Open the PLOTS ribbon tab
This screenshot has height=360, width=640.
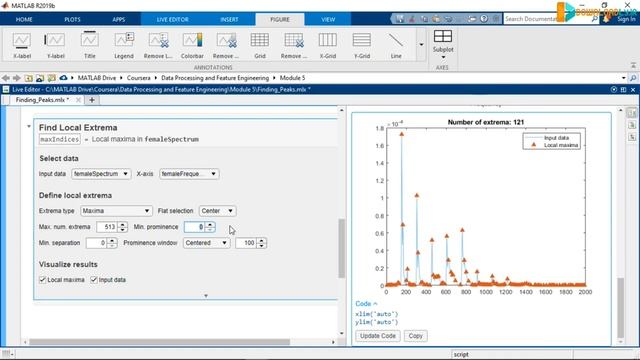click(x=72, y=19)
